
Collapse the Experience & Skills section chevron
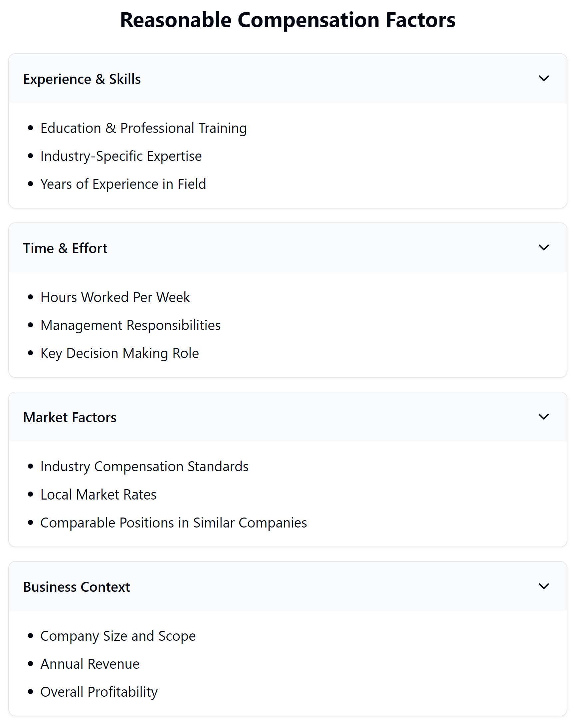pyautogui.click(x=543, y=79)
